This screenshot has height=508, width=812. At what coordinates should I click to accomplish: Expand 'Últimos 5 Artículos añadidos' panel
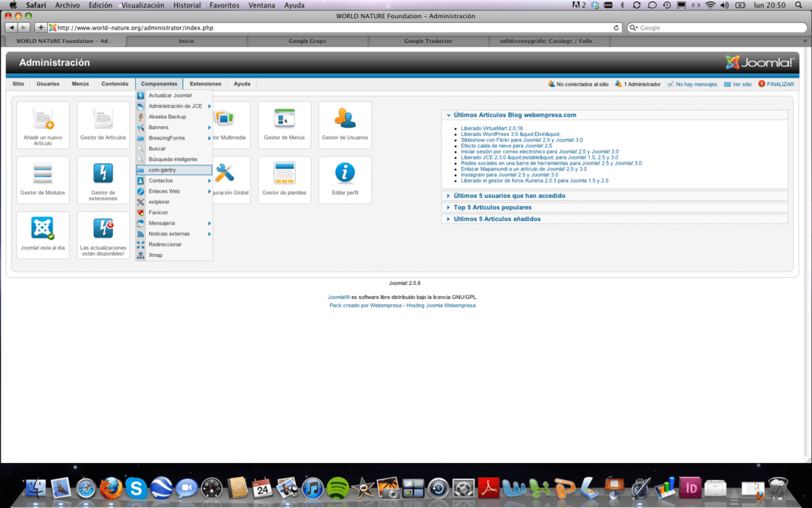click(497, 219)
